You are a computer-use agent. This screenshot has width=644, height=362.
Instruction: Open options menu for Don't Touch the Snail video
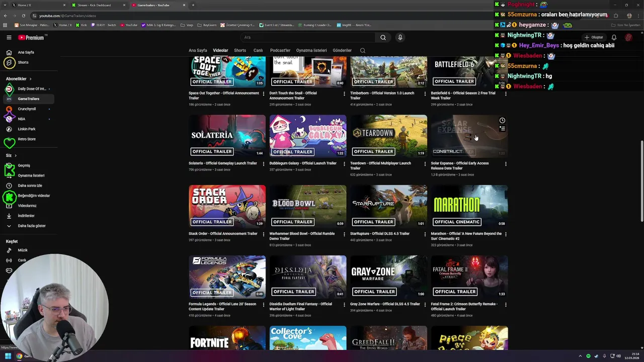click(344, 94)
